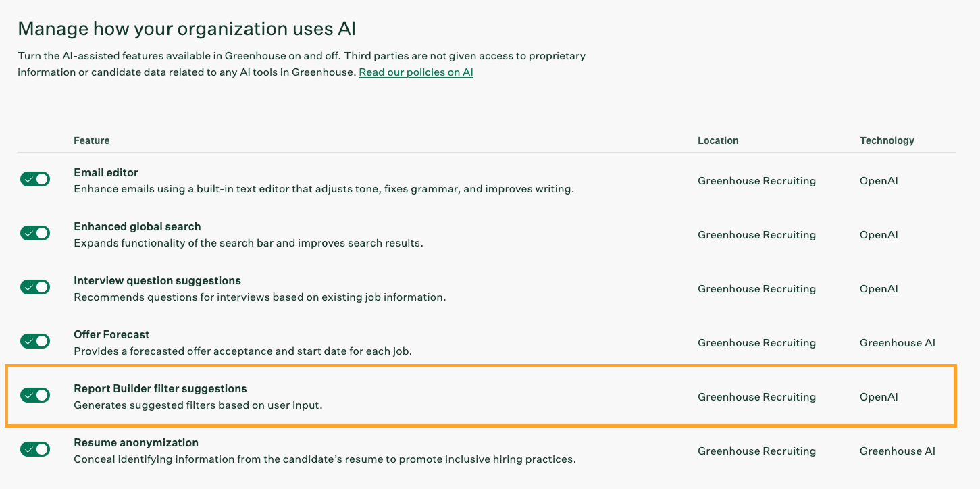Click the highlighted Report Builder filter suggestions row
The height and width of the screenshot is (489, 980).
tap(159, 388)
